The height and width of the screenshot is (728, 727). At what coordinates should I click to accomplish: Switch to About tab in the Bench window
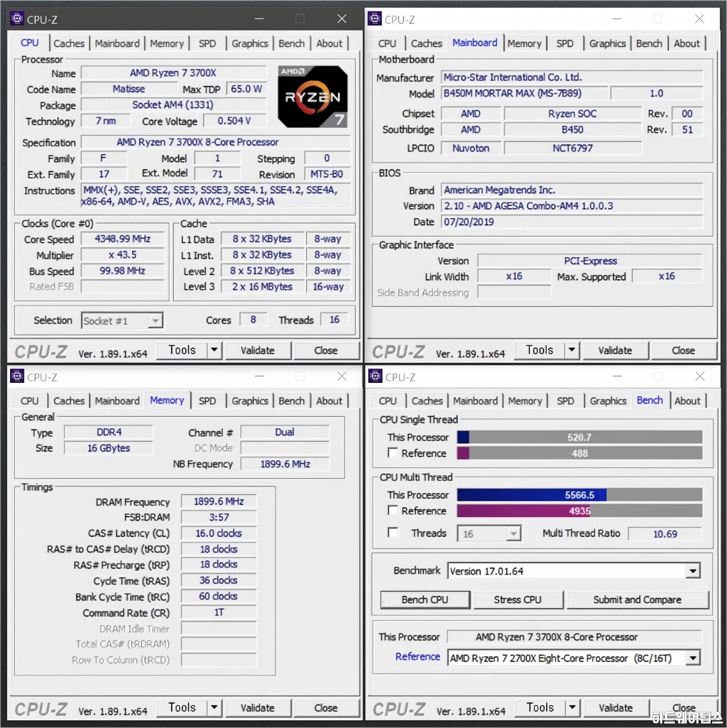point(687,401)
